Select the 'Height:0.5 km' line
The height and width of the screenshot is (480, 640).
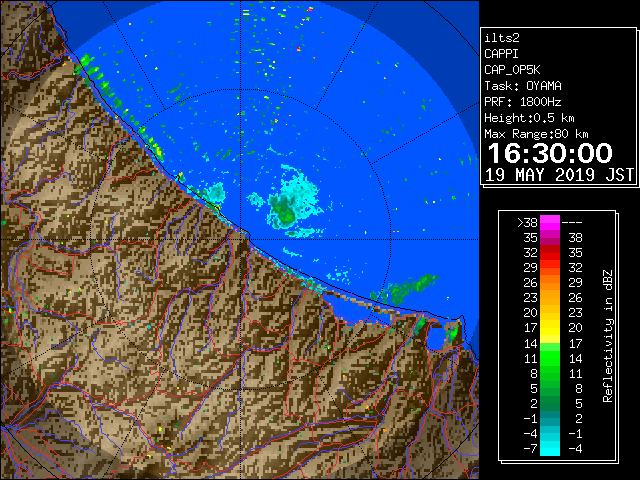click(529, 118)
